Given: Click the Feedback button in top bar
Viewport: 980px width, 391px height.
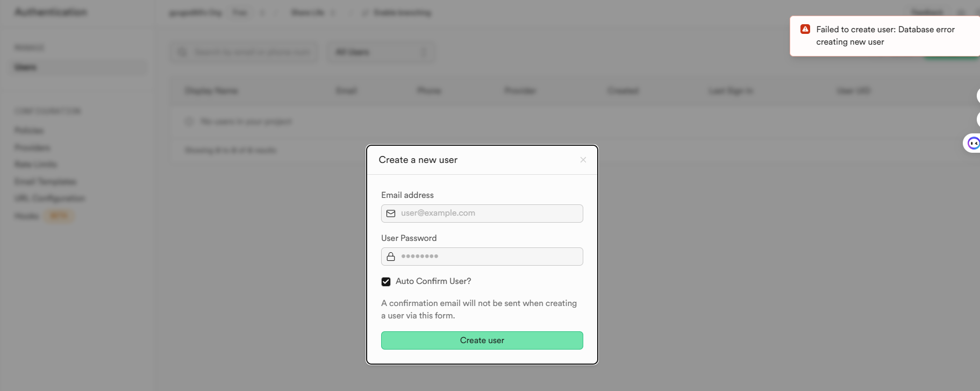Looking at the screenshot, I should click(927, 12).
